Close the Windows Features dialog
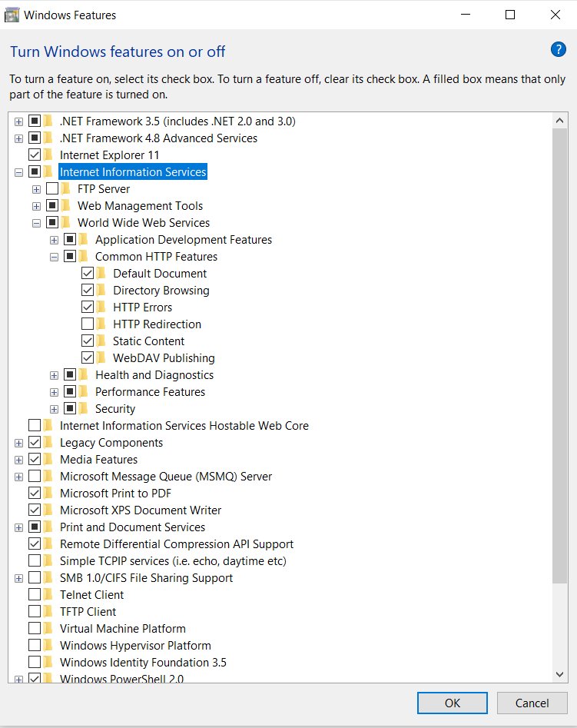The image size is (577, 728). [x=555, y=15]
